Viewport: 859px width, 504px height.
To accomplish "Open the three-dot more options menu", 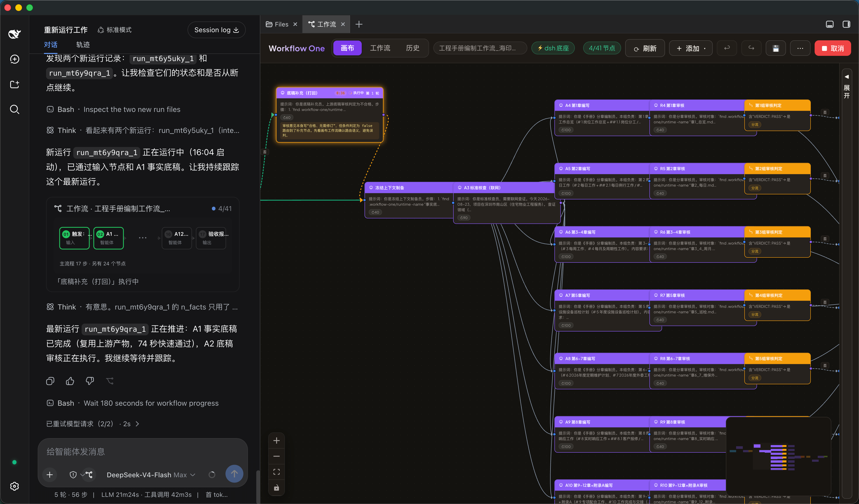I will tap(800, 48).
